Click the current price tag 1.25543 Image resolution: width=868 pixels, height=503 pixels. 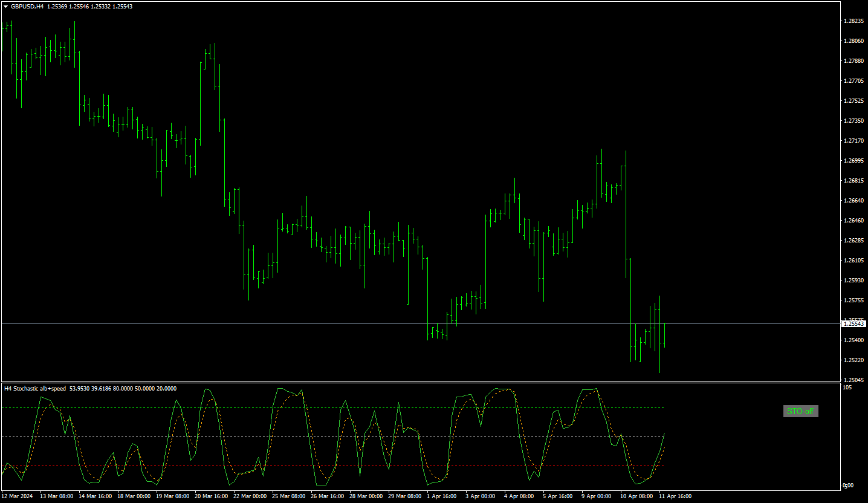click(x=854, y=324)
